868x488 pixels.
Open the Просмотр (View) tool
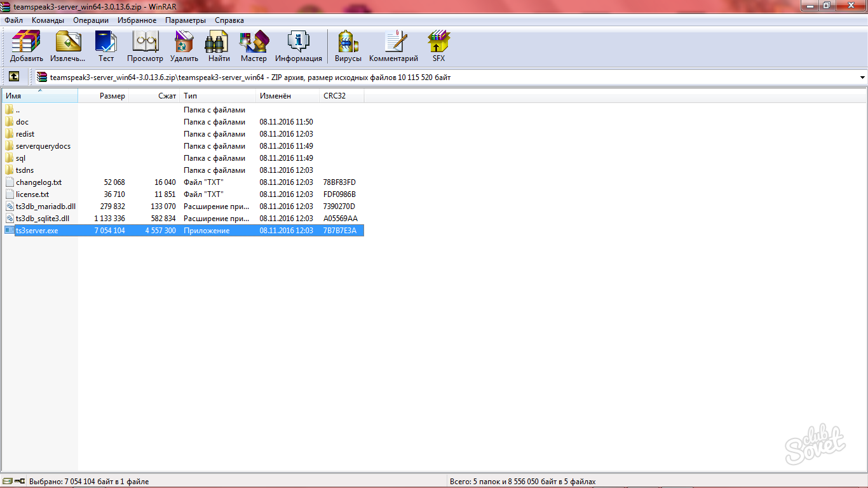pyautogui.click(x=145, y=46)
